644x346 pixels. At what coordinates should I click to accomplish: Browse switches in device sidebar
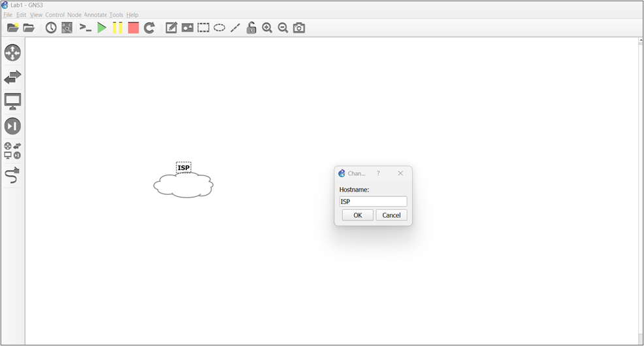pyautogui.click(x=12, y=77)
